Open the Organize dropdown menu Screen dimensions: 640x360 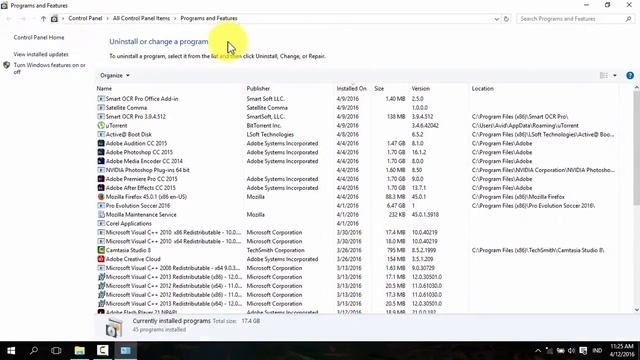coord(115,76)
